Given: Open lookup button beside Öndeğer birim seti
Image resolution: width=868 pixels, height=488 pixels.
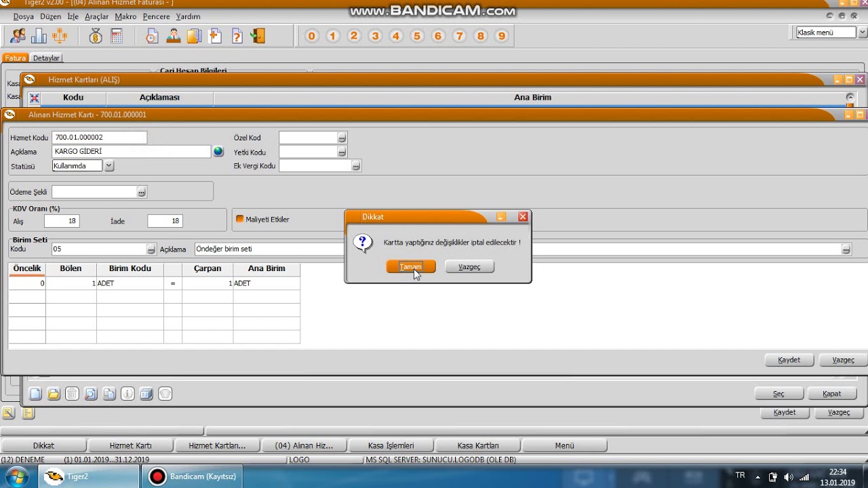Looking at the screenshot, I should coord(846,249).
